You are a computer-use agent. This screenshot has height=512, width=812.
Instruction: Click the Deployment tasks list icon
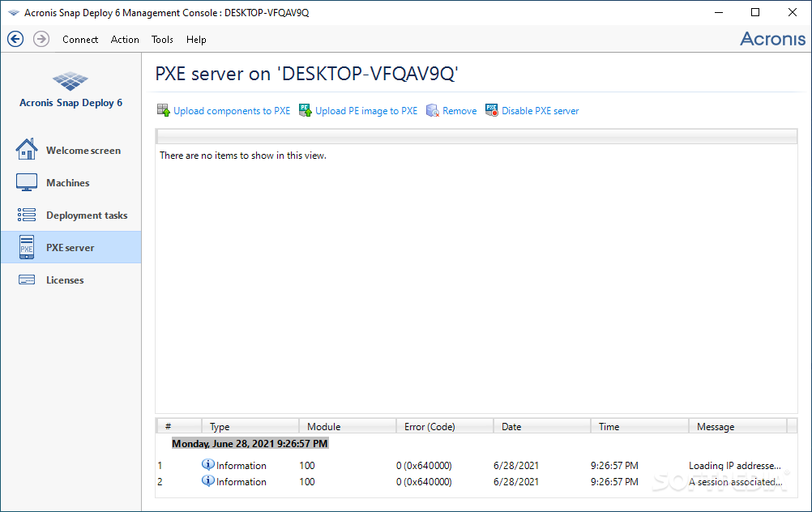pos(27,215)
